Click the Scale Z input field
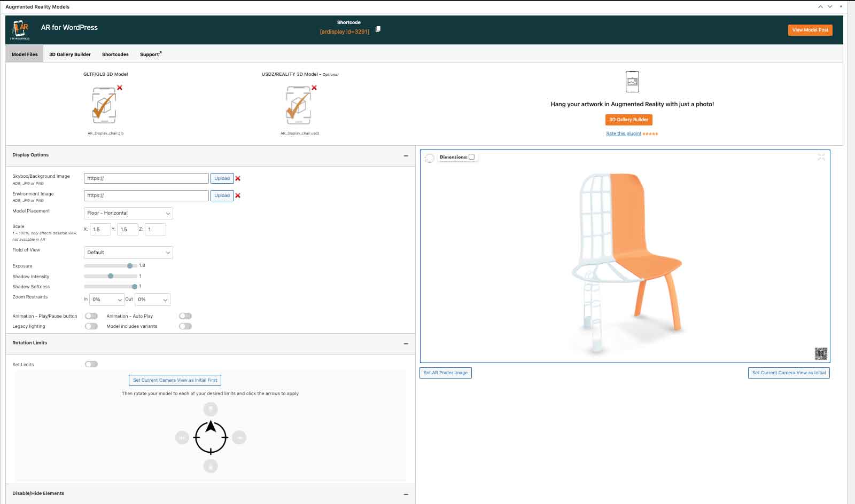Screen dimensions: 855x504 (x=156, y=229)
